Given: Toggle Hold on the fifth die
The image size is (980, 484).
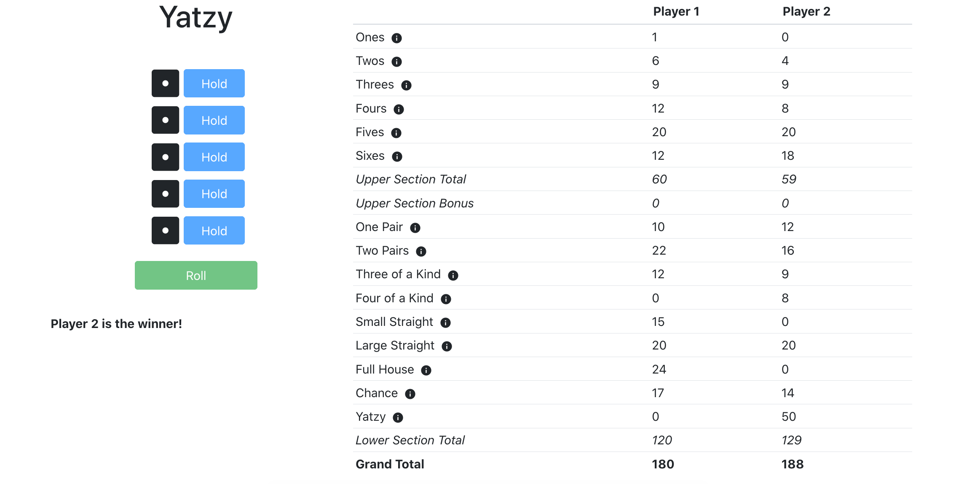Looking at the screenshot, I should [x=214, y=231].
